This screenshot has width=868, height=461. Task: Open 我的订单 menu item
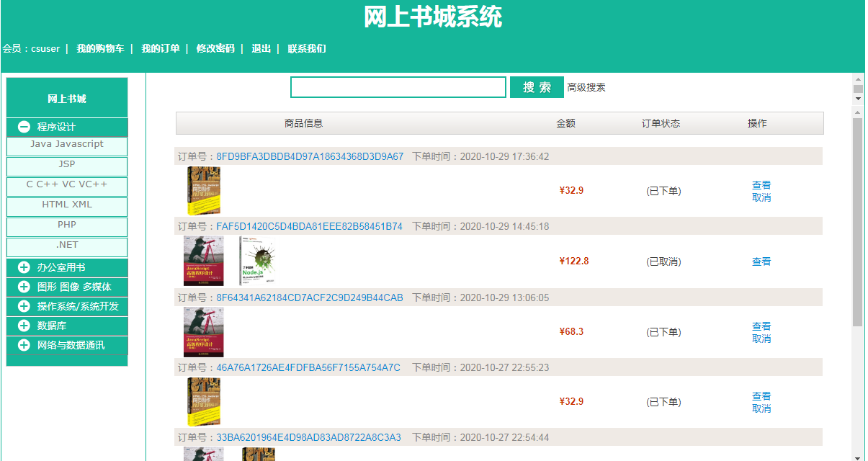pos(161,49)
